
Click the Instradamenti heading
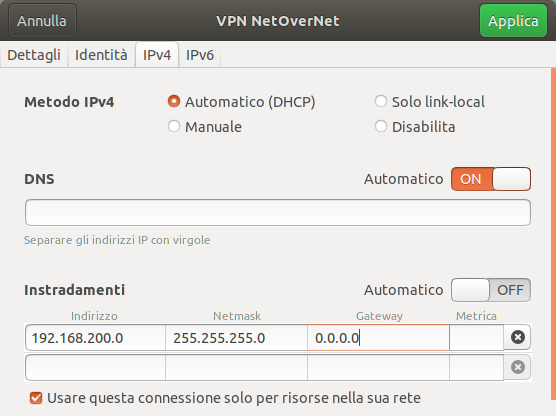[x=74, y=290]
